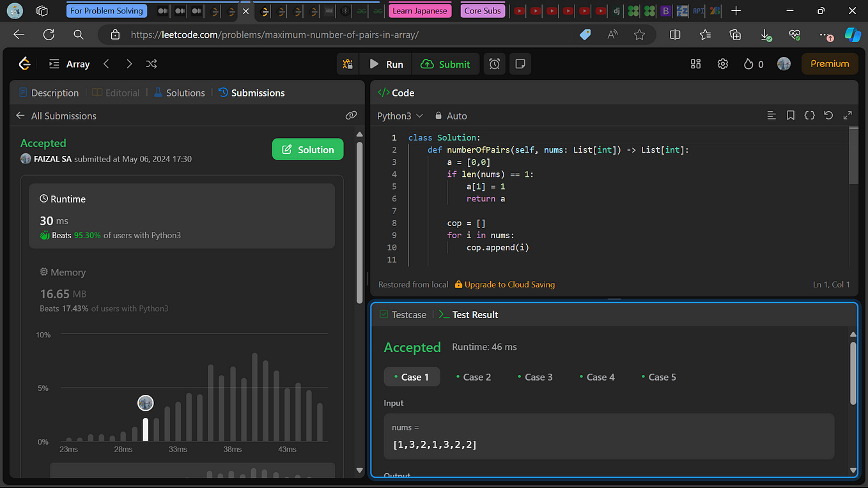
Task: Expand code editor to fullscreen
Action: [848, 116]
